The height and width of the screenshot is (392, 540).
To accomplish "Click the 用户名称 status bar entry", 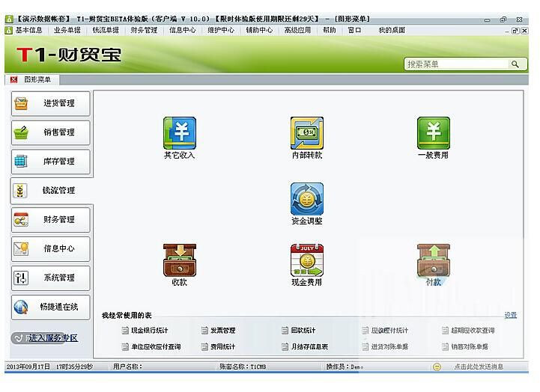I will coord(127,367).
